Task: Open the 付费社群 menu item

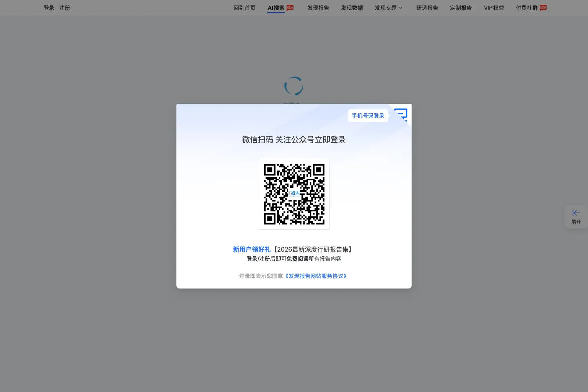Action: (527, 8)
